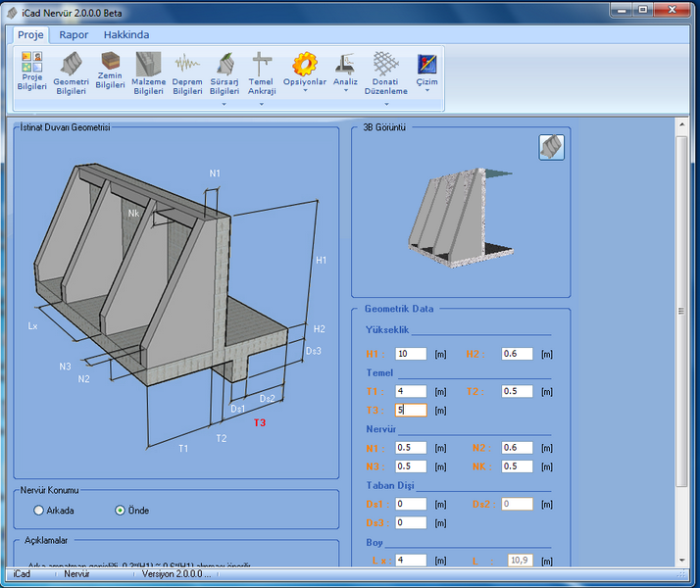The width and height of the screenshot is (700, 588).
Task: Click the N1 label in wall diagram
Action: 215,173
